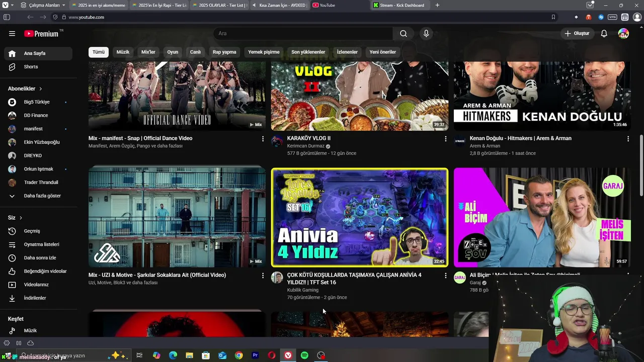Open Vivaldi from the Windows taskbar

point(288,355)
